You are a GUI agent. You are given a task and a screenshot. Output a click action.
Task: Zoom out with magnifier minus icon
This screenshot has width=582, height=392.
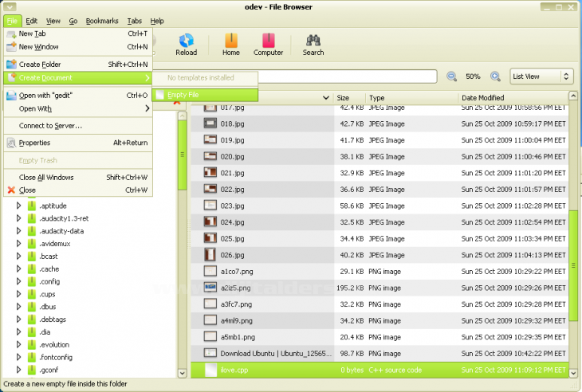click(x=452, y=76)
